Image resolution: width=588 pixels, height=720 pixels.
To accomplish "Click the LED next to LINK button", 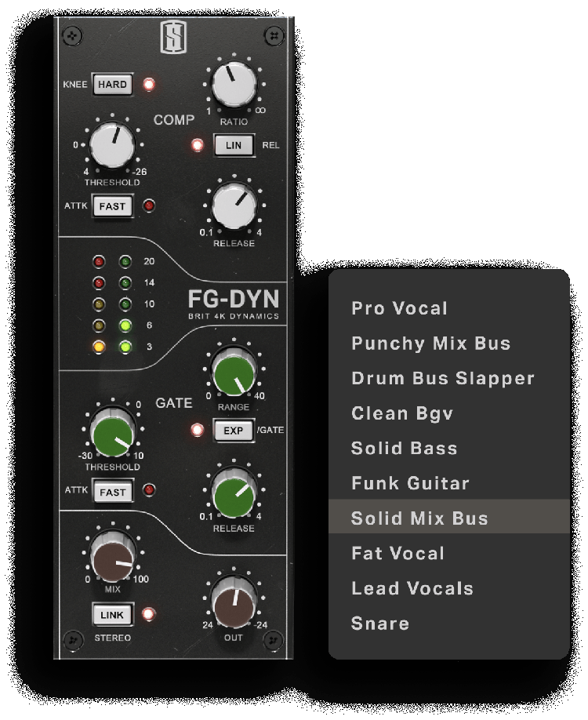I will click(149, 614).
